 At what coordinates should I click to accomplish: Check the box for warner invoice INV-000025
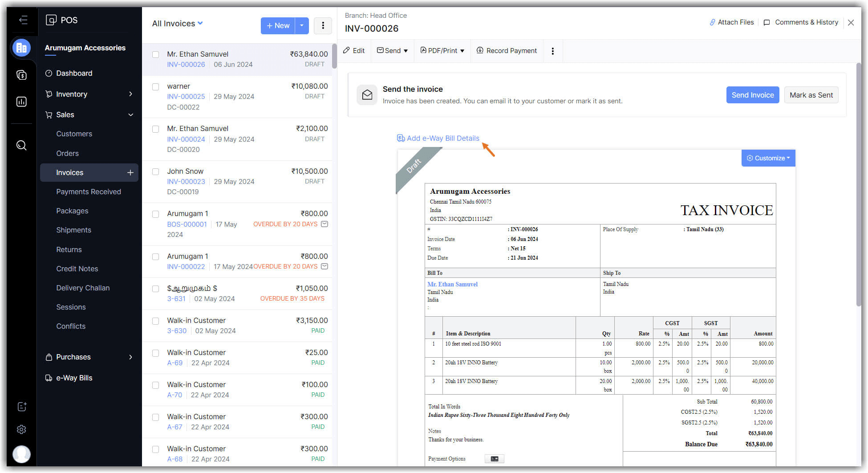(x=156, y=87)
